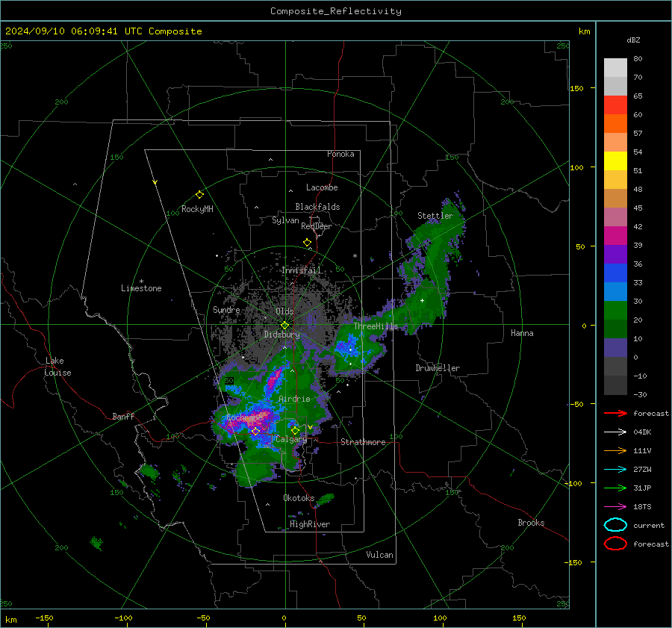672x628 pixels.
Task: Click the yellow 51 dBZ color swatch
Action: pyautogui.click(x=615, y=161)
